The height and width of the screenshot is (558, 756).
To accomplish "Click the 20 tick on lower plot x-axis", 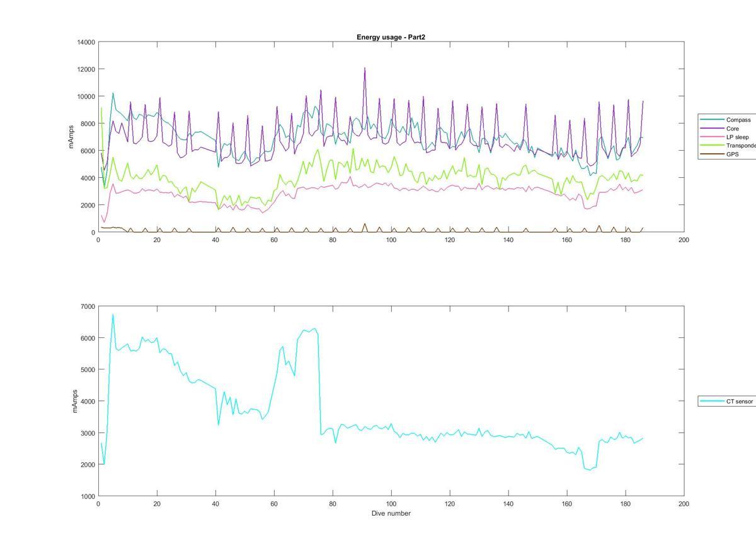I will click(x=157, y=504).
